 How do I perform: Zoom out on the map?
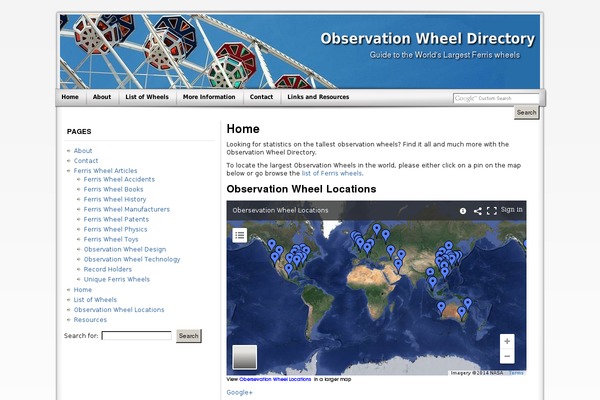coord(507,357)
